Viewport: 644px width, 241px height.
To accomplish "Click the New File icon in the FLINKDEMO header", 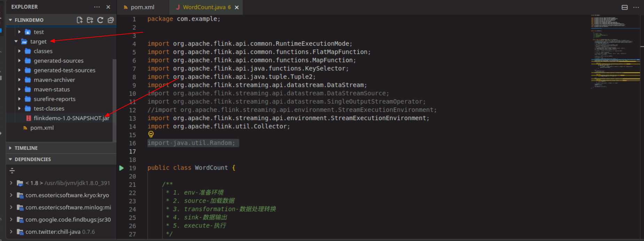I will (x=79, y=20).
